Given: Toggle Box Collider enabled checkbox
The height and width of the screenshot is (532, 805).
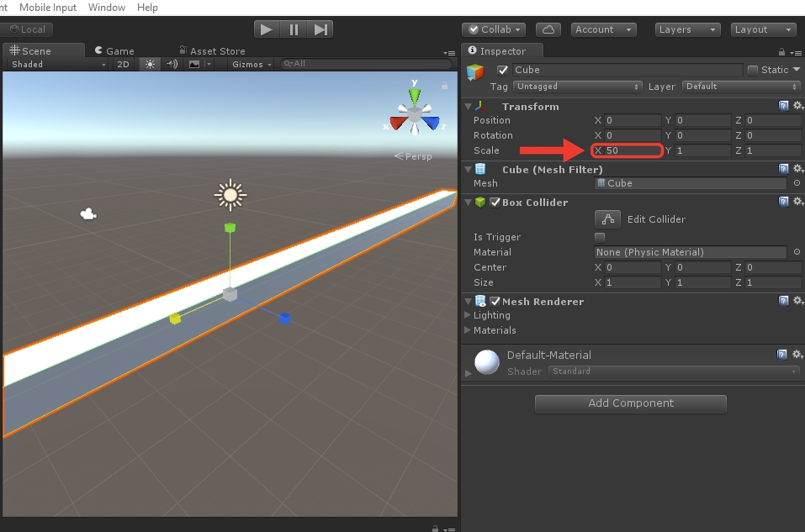Looking at the screenshot, I should (495, 203).
